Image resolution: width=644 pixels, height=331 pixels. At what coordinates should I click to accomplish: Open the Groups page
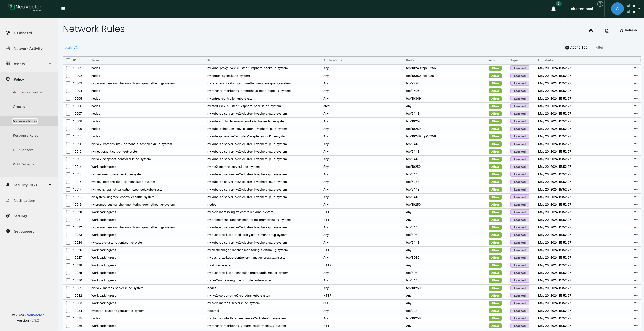(19, 107)
